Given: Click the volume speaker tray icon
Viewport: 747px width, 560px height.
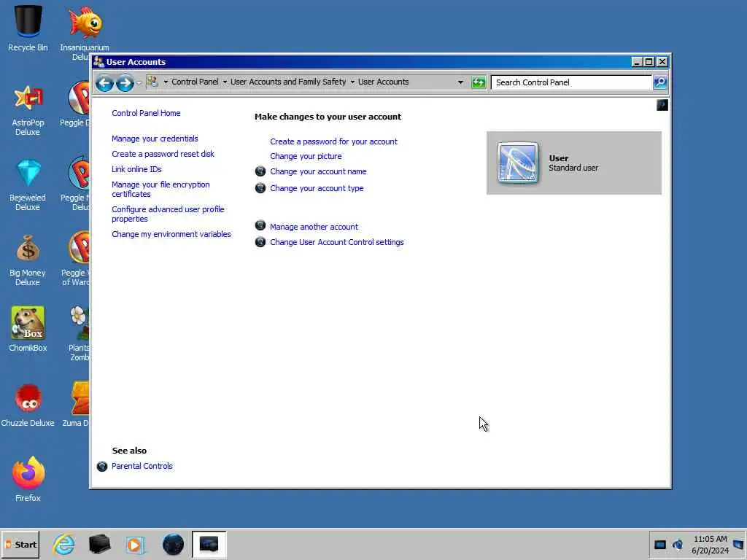Looking at the screenshot, I should coord(678,544).
